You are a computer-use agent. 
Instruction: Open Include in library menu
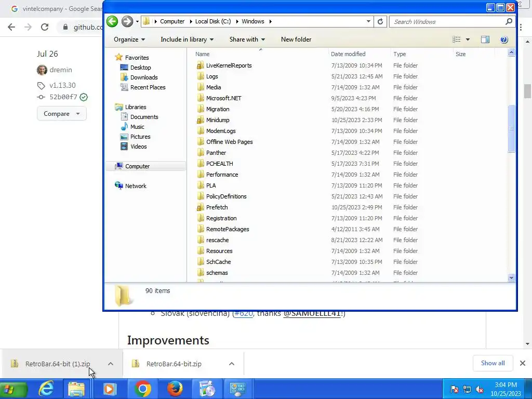(x=187, y=39)
